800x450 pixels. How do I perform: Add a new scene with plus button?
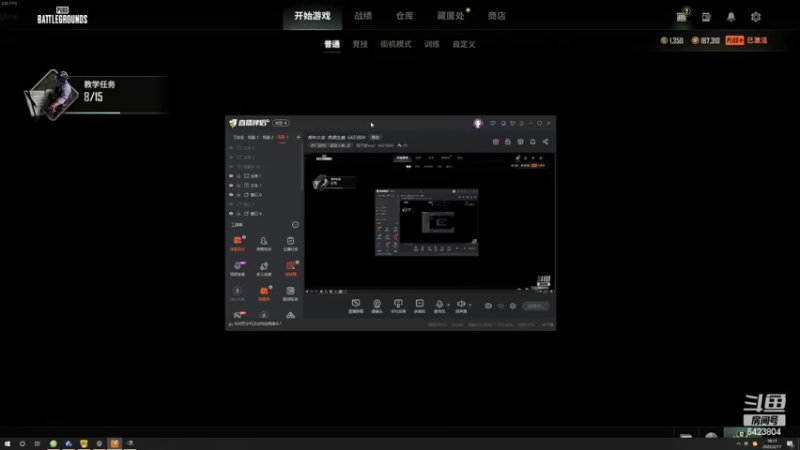[x=298, y=137]
